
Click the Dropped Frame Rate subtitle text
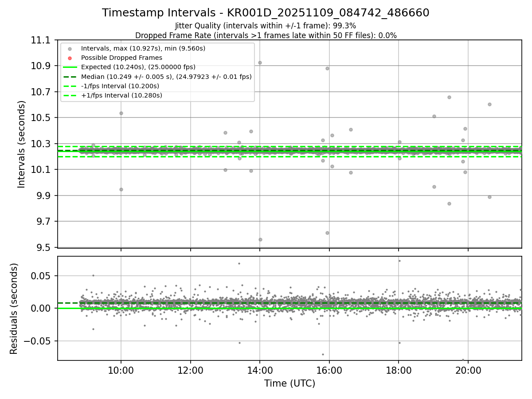(x=266, y=35)
